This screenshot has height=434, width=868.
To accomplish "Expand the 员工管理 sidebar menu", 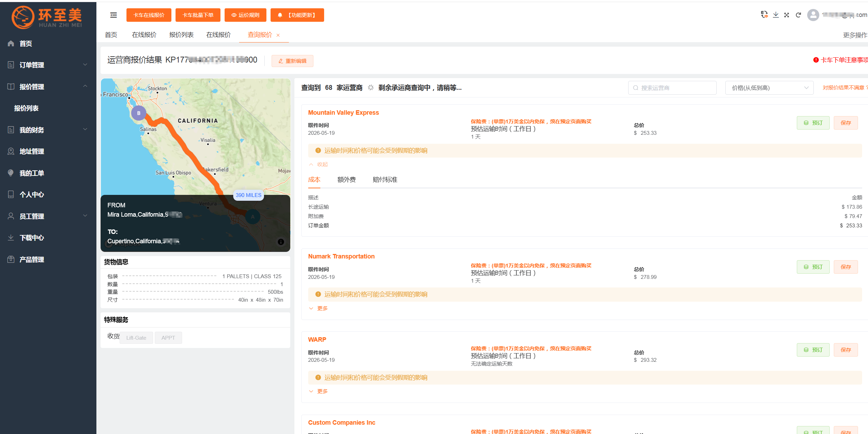I will coord(85,216).
